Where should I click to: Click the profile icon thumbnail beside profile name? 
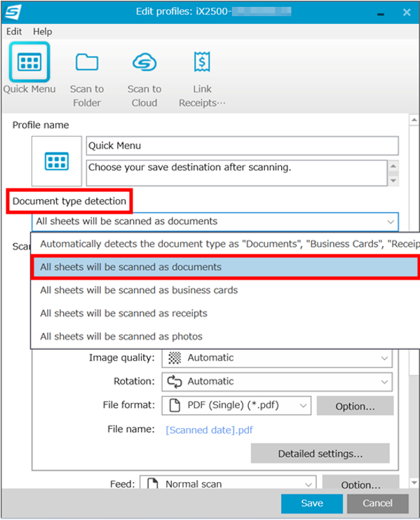click(57, 161)
